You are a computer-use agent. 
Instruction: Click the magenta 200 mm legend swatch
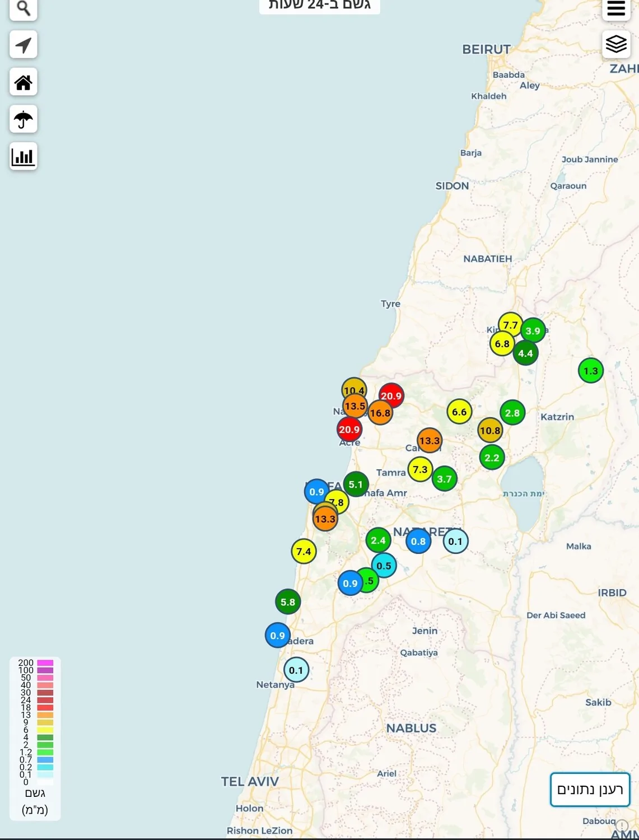click(45, 663)
